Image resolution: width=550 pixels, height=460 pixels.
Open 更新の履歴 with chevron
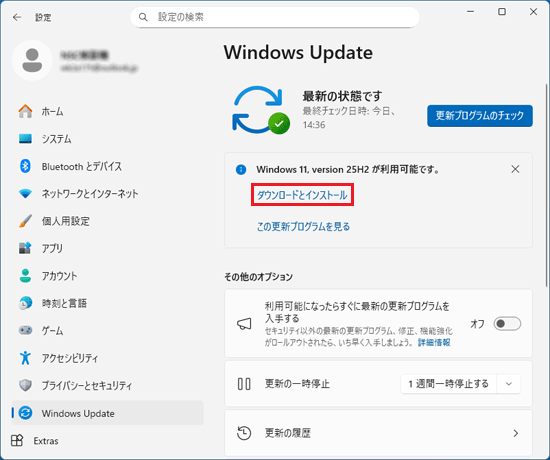point(516,433)
